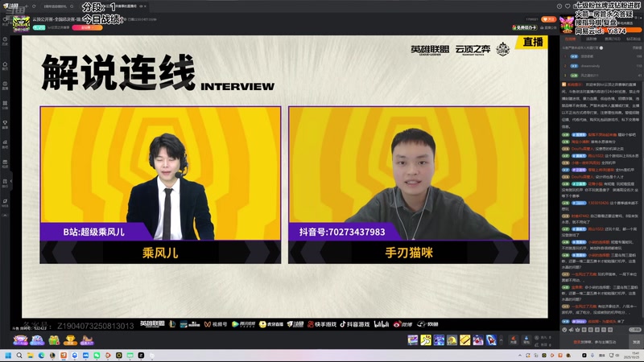Select the first gift in the gift bar

click(x=413, y=339)
